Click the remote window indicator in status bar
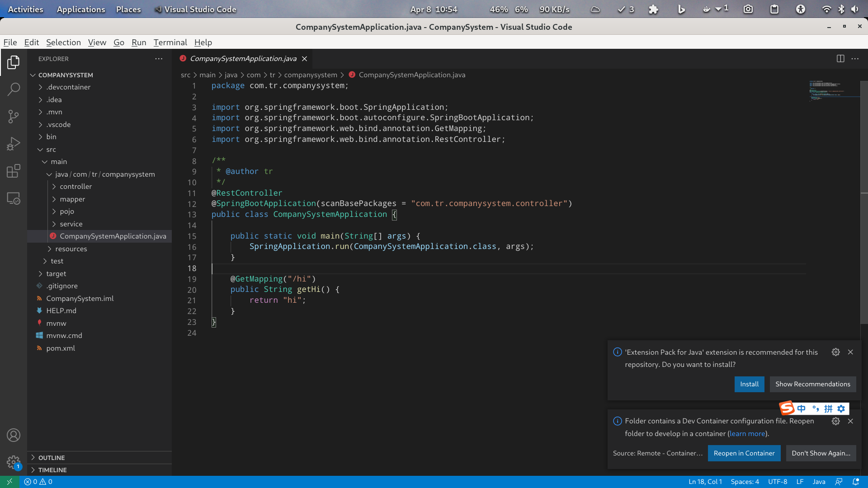The height and width of the screenshot is (488, 868). [9, 482]
